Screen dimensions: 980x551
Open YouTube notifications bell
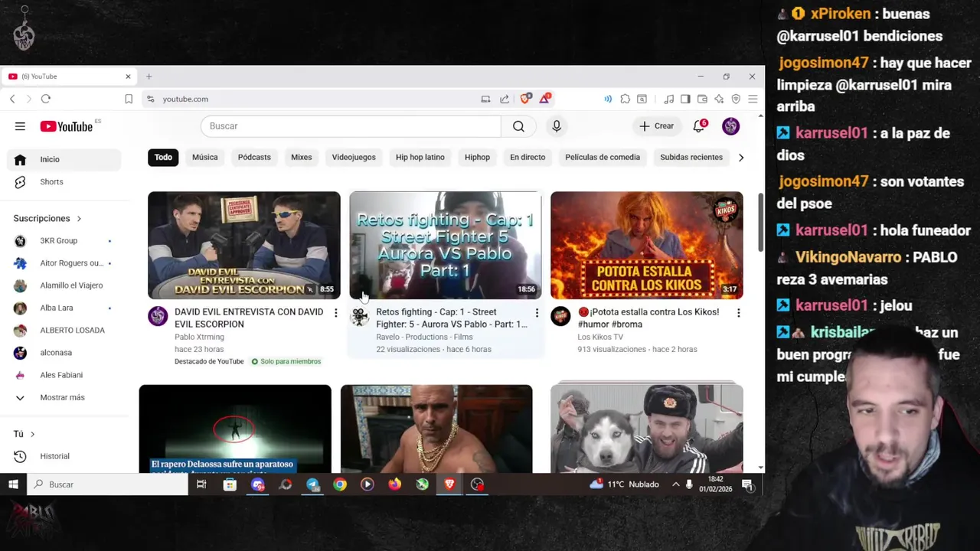point(698,126)
